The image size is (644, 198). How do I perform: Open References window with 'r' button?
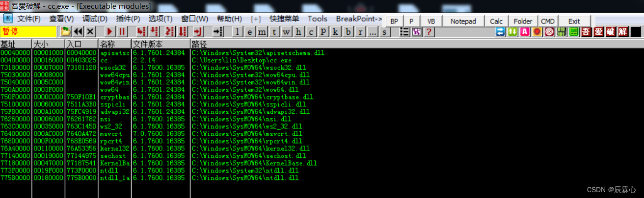pos(360,32)
